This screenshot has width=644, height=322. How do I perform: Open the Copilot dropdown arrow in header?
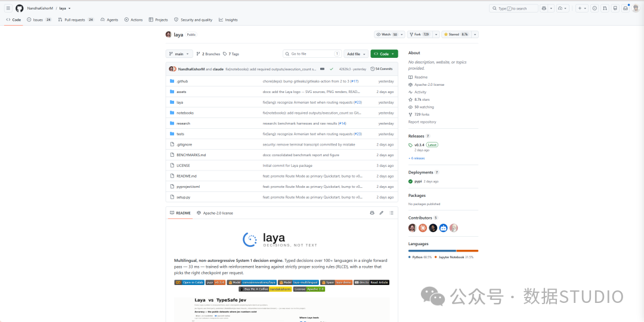pyautogui.click(x=551, y=8)
